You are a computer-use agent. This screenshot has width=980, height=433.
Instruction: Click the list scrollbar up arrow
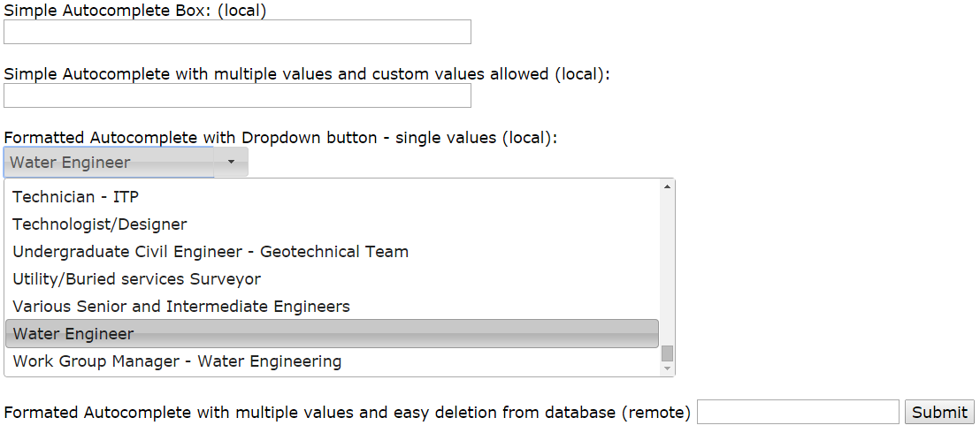pos(668,186)
